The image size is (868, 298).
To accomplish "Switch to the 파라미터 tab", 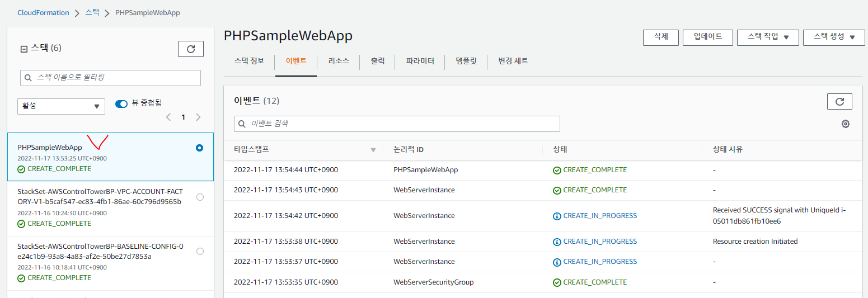I will click(420, 61).
